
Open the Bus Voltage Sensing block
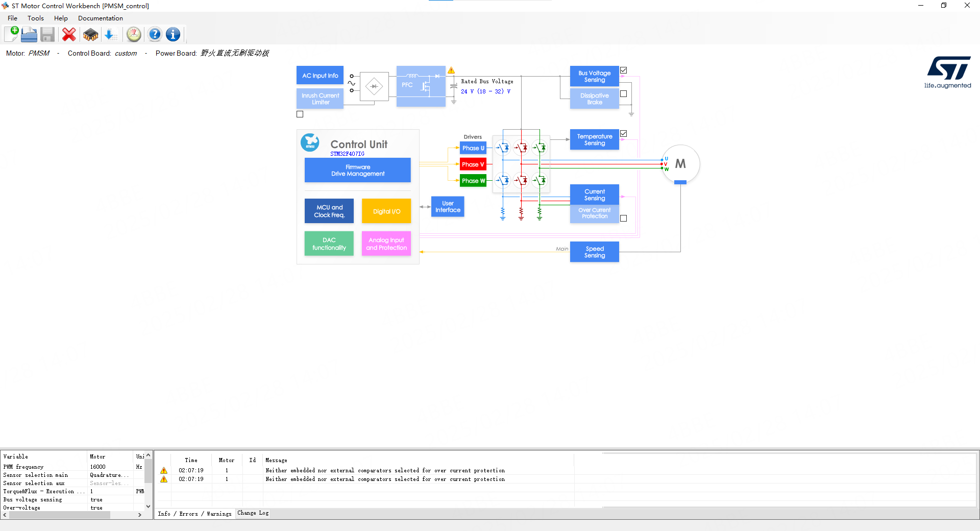pyautogui.click(x=595, y=76)
